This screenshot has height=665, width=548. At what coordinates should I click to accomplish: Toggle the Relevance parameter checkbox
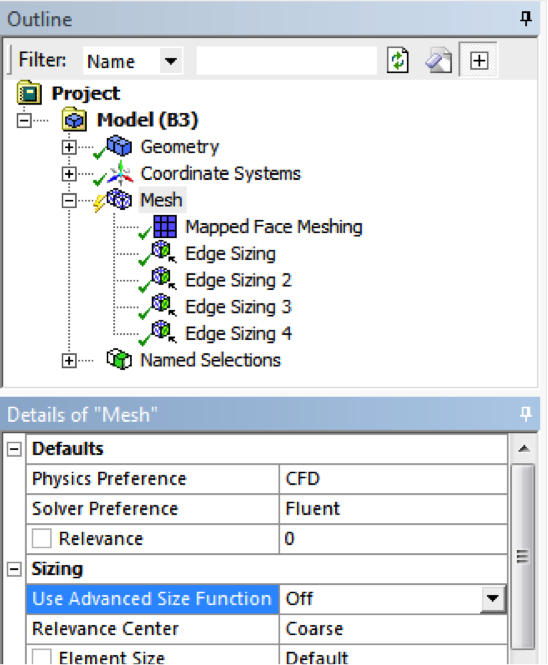click(x=42, y=539)
